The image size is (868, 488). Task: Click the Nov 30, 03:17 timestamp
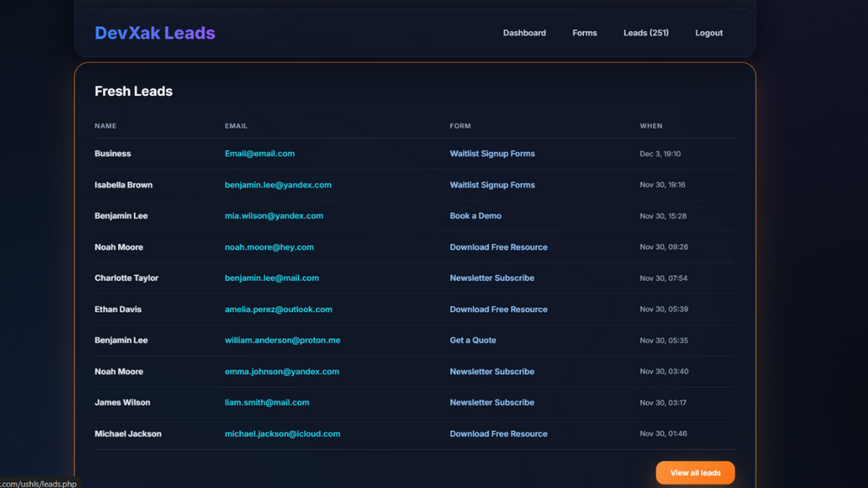pos(662,402)
